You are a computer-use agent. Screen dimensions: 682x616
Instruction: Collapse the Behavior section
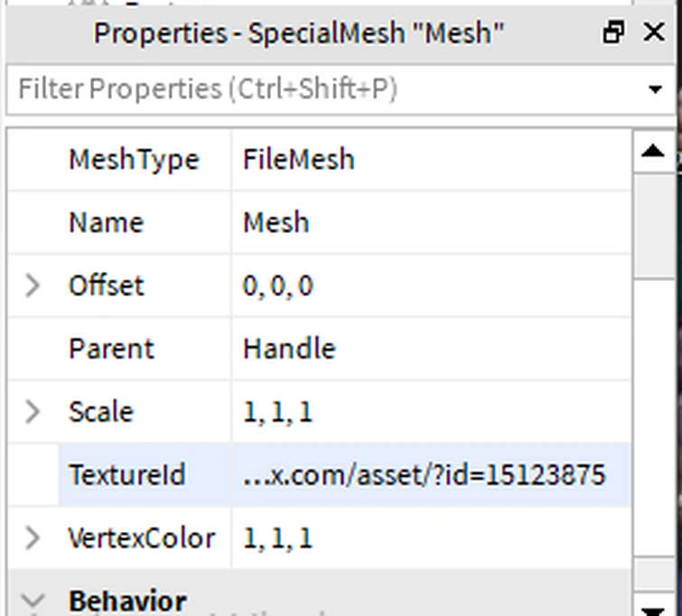pos(33,600)
